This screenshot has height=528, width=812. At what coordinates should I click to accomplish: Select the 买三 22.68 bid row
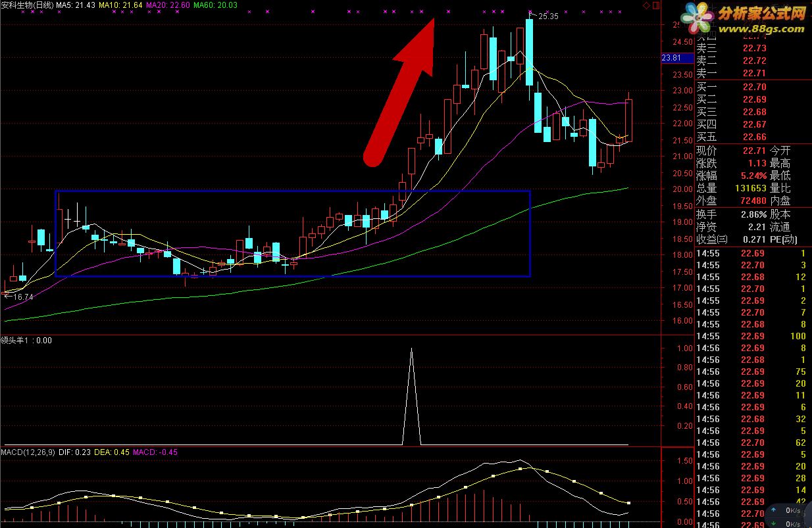753,112
